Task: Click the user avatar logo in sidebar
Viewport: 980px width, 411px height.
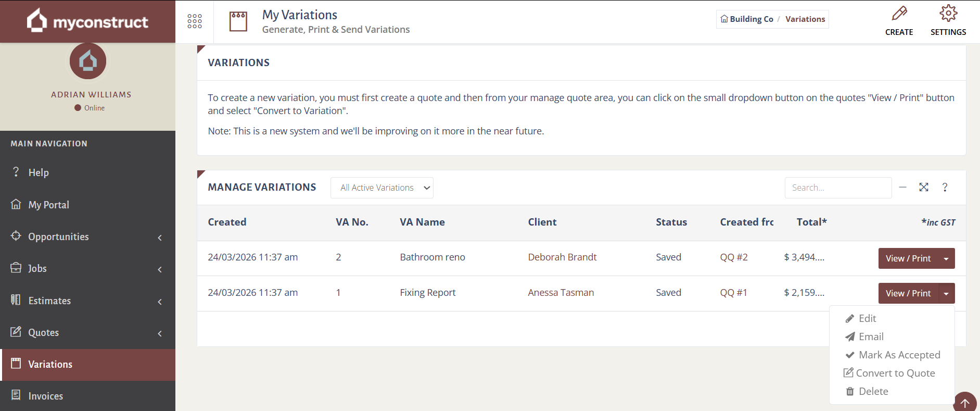Action: 88,61
